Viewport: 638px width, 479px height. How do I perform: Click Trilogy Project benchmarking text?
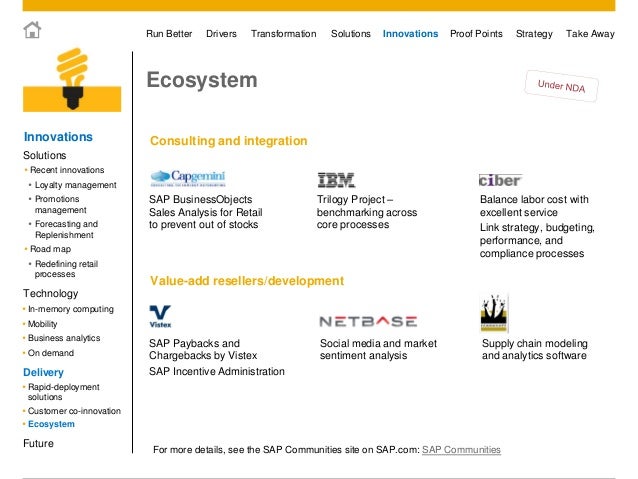[x=367, y=212]
